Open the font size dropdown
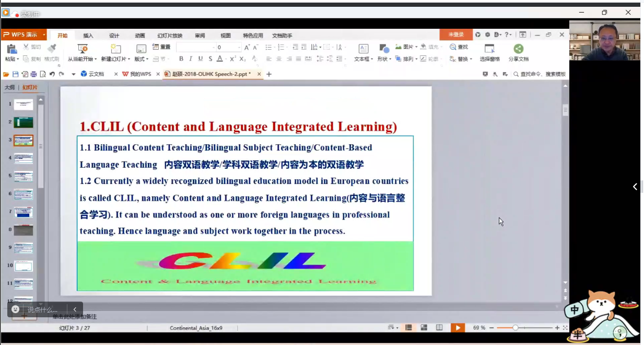Image resolution: width=644 pixels, height=345 pixels. click(x=239, y=48)
